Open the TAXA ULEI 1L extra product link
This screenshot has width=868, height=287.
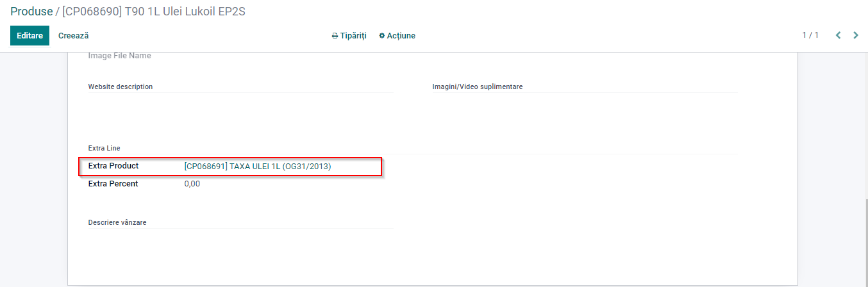click(258, 167)
